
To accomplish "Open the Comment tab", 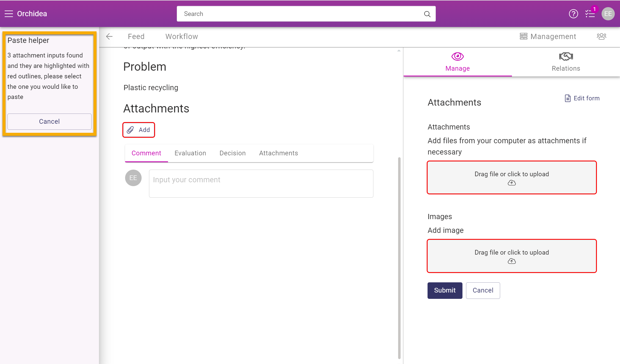I will coord(146,153).
